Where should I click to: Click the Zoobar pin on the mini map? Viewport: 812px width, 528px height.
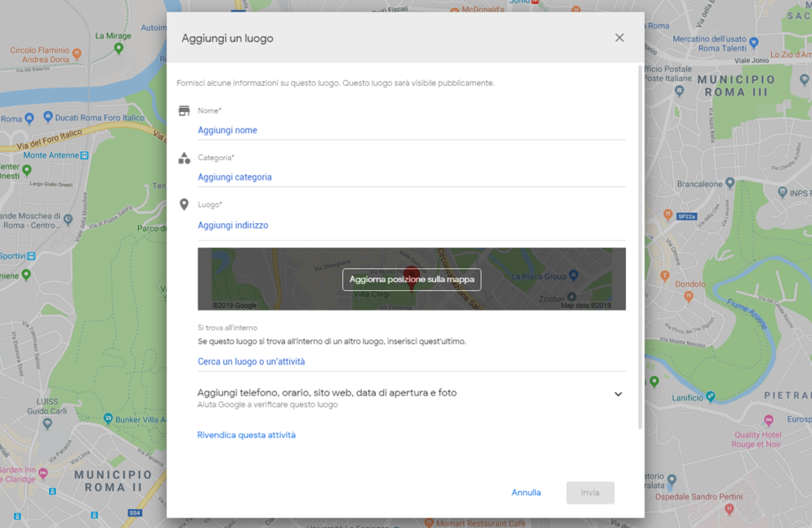pyautogui.click(x=572, y=298)
